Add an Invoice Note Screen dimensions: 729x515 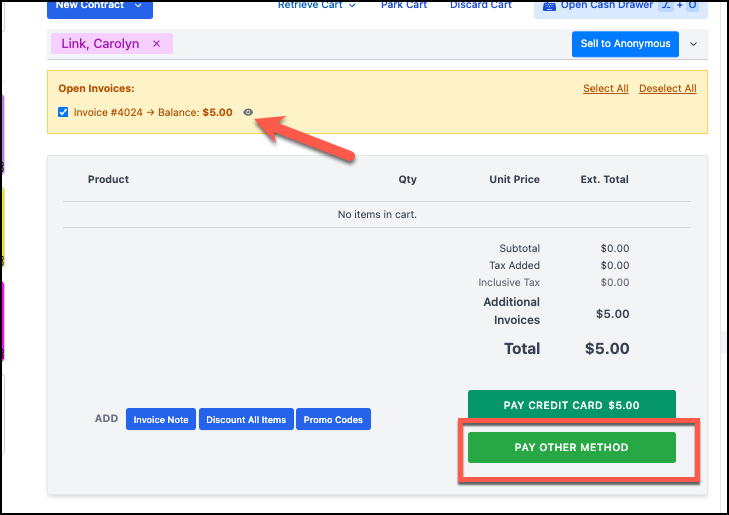click(x=161, y=419)
